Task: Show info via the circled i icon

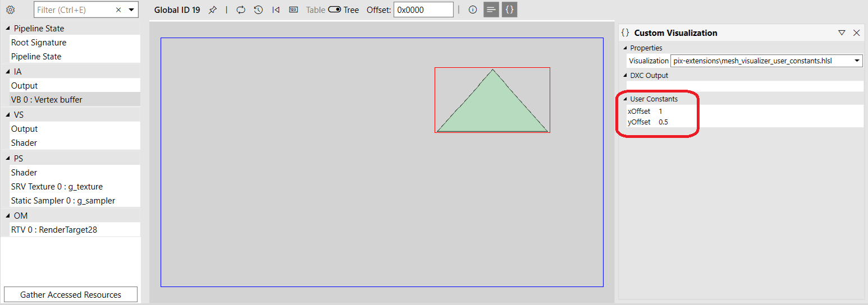Action: (x=473, y=10)
